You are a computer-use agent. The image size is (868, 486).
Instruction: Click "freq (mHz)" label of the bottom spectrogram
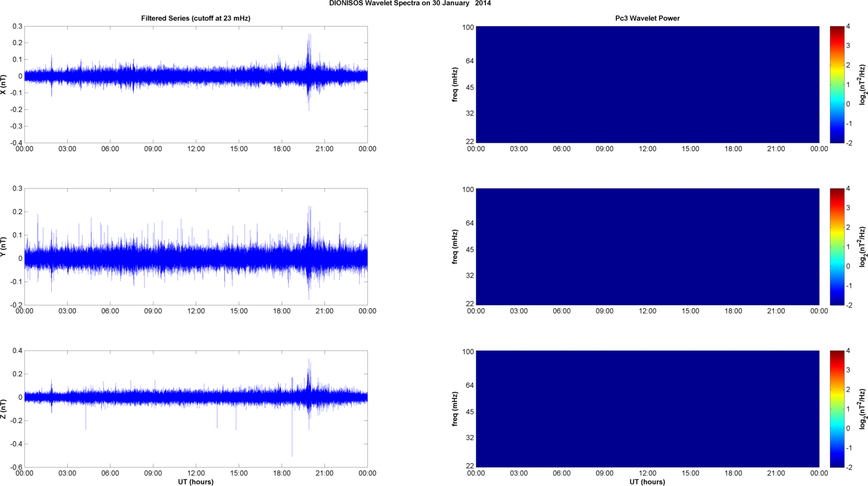(455, 409)
